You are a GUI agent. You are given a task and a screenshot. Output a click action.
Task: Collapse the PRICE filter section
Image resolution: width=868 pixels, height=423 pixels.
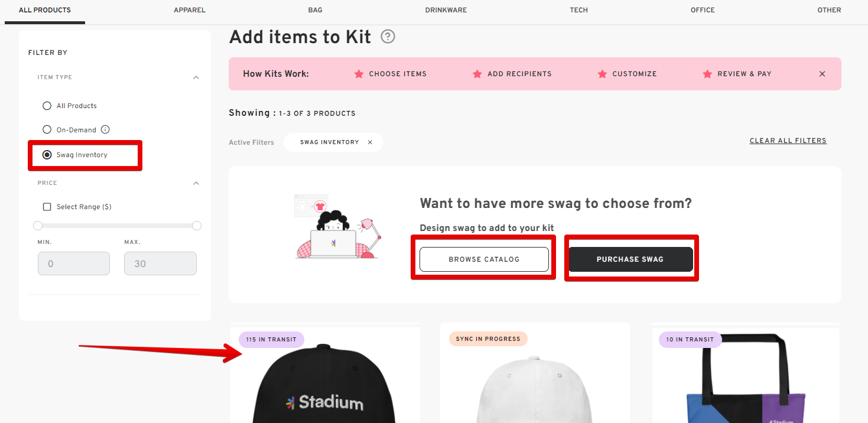click(196, 183)
